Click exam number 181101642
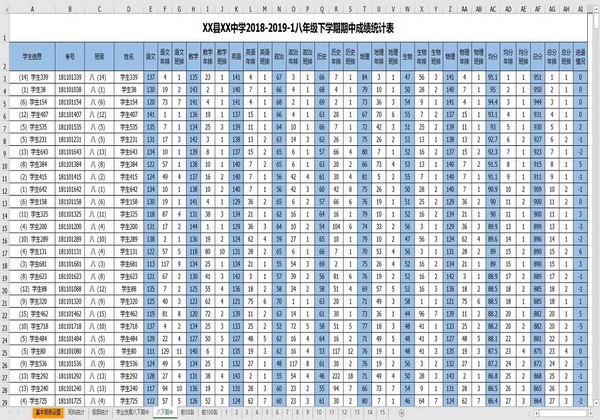 click(70, 189)
